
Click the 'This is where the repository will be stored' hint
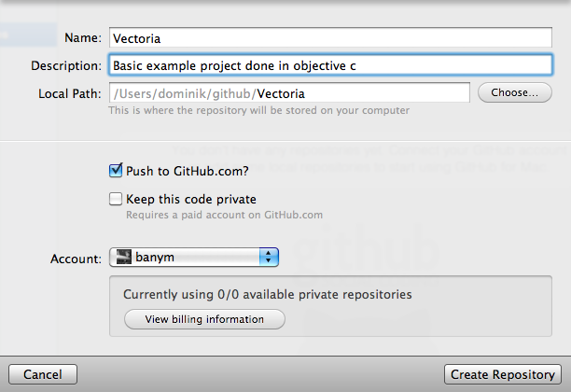click(x=259, y=110)
